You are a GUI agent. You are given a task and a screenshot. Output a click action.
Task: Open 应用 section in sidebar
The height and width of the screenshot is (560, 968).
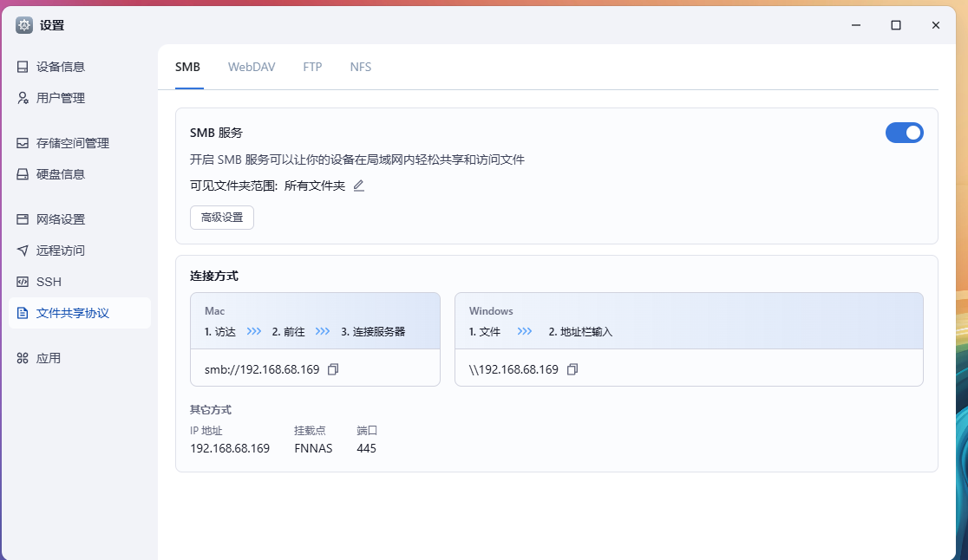click(x=49, y=358)
